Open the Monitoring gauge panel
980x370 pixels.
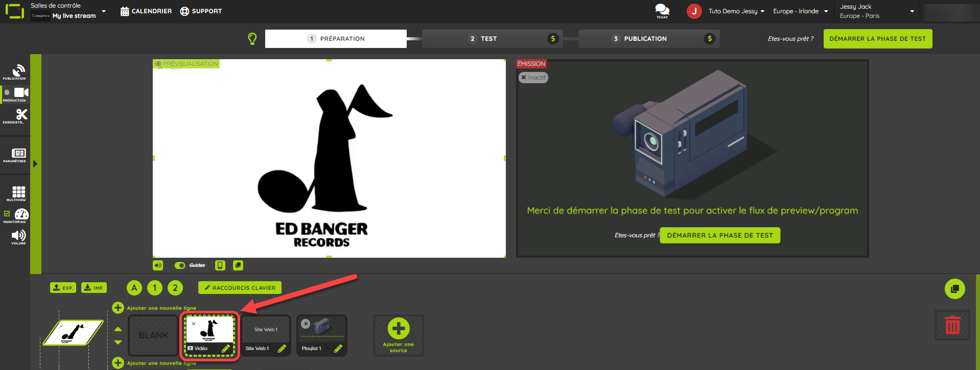(x=21, y=215)
